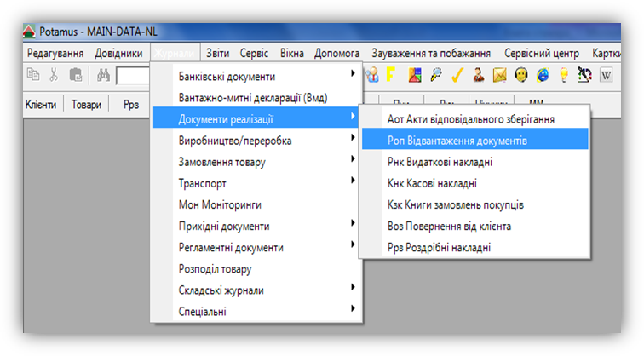The image size is (644, 356).
Task: Open the Вікна menu
Action: point(292,53)
